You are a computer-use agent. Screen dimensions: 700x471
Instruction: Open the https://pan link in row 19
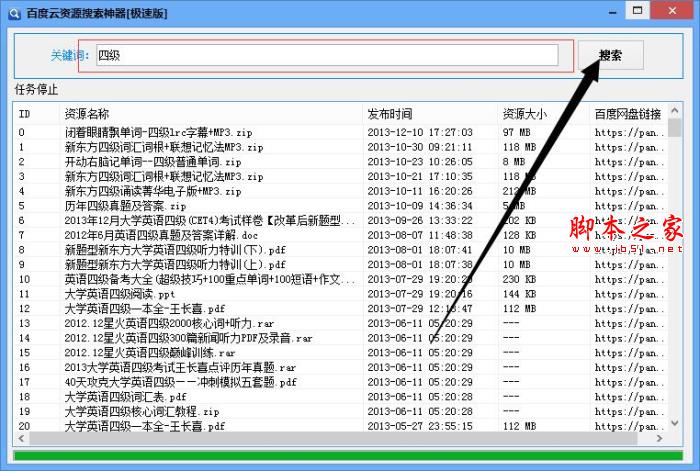coord(629,412)
